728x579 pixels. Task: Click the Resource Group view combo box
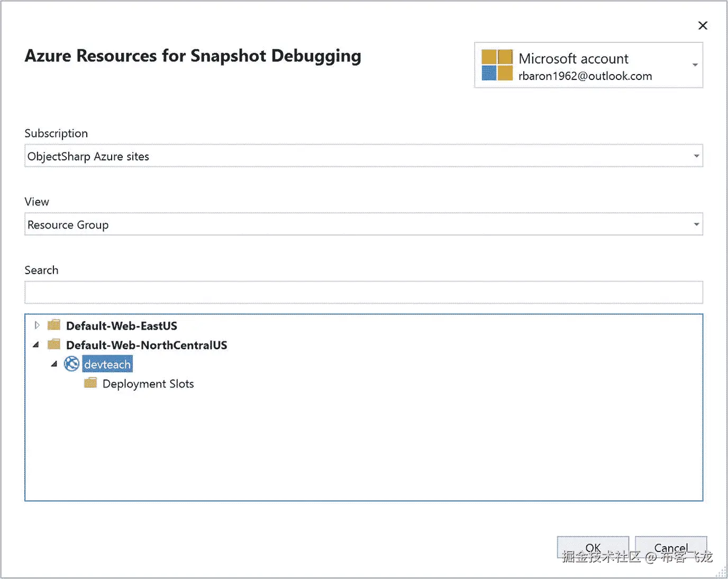click(363, 224)
